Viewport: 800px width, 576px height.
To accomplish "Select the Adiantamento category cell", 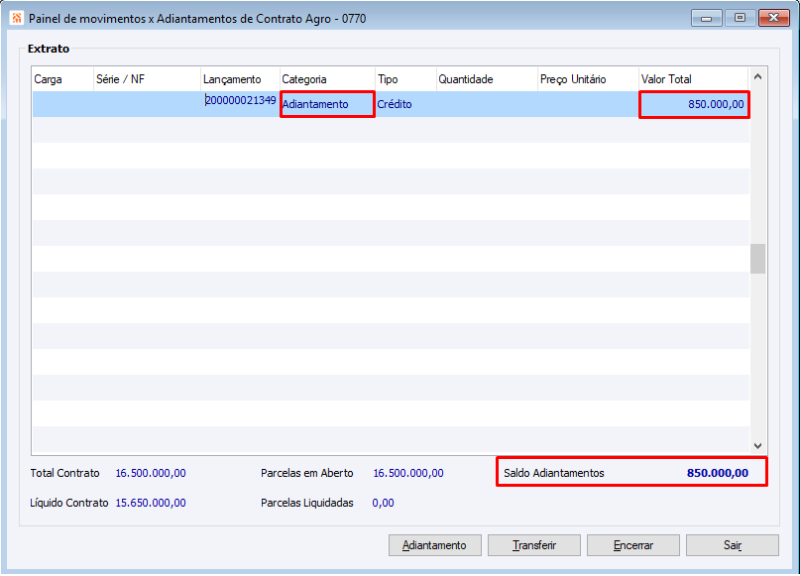I will pyautogui.click(x=328, y=104).
